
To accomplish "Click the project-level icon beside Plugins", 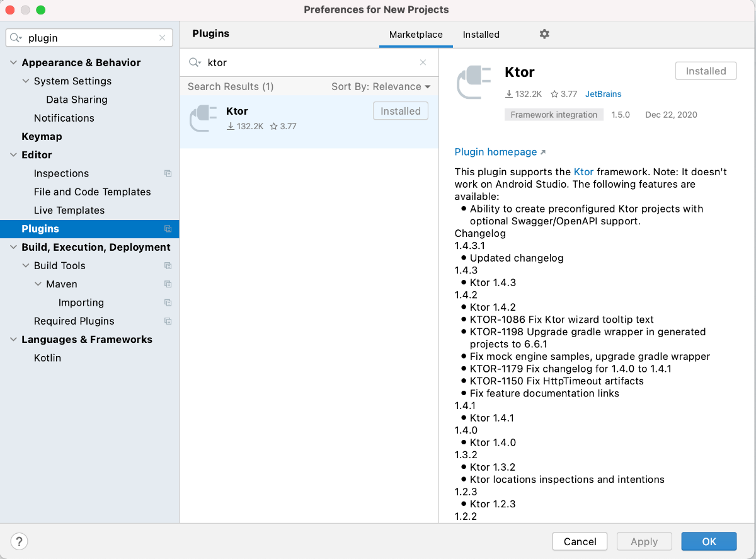I will (x=168, y=229).
